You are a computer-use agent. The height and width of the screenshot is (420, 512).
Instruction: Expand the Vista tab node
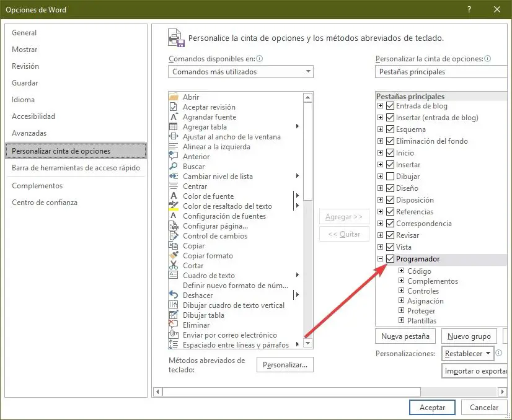pyautogui.click(x=380, y=247)
